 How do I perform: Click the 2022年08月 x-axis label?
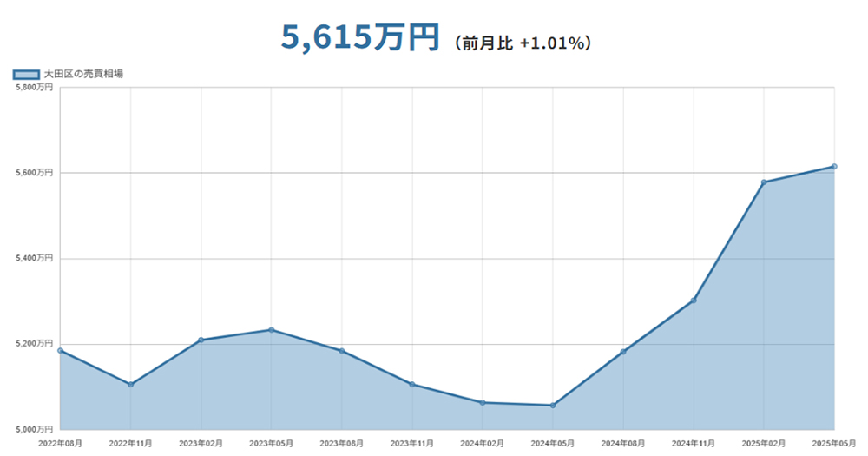click(x=60, y=444)
